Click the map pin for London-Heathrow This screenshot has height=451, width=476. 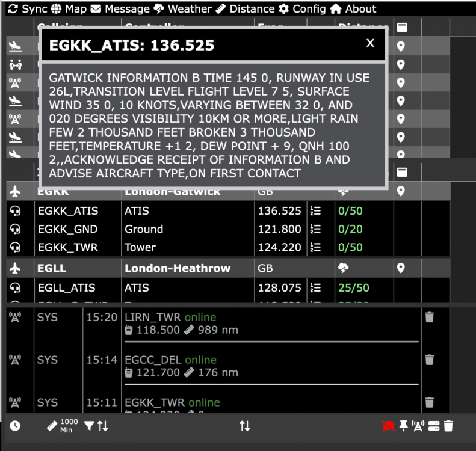click(401, 268)
